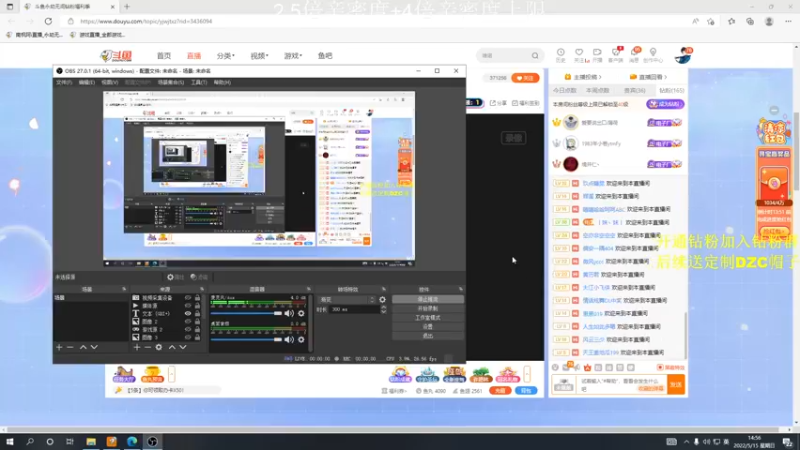Add a new scene with plus icon
The image size is (800, 450).
59,347
